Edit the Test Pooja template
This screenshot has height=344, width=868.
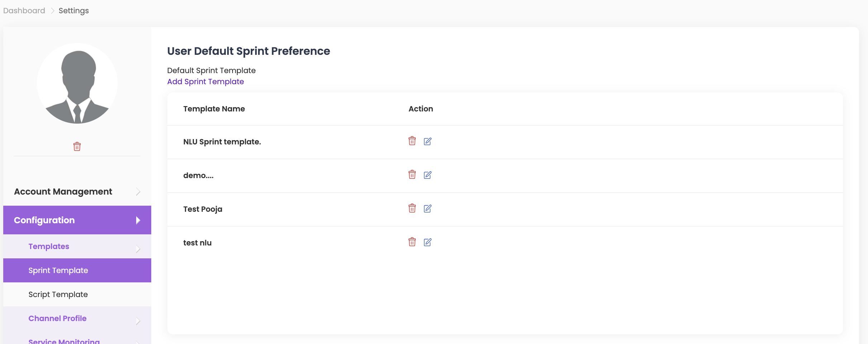pos(427,209)
